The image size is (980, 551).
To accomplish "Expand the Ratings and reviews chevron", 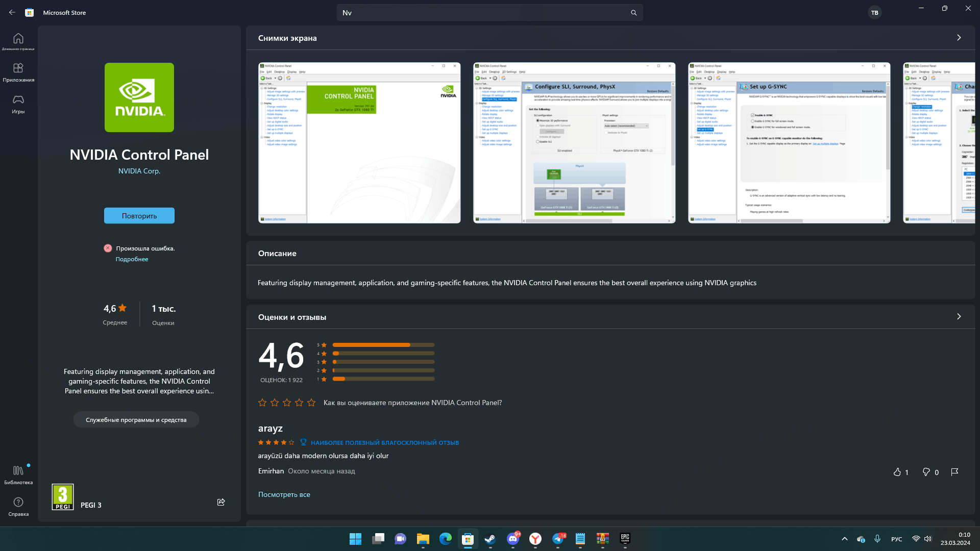I will pyautogui.click(x=959, y=317).
